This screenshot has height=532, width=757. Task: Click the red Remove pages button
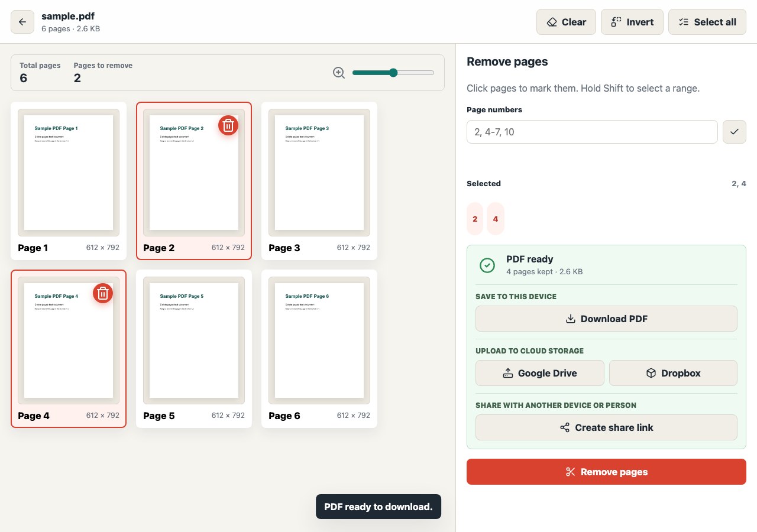(606, 472)
